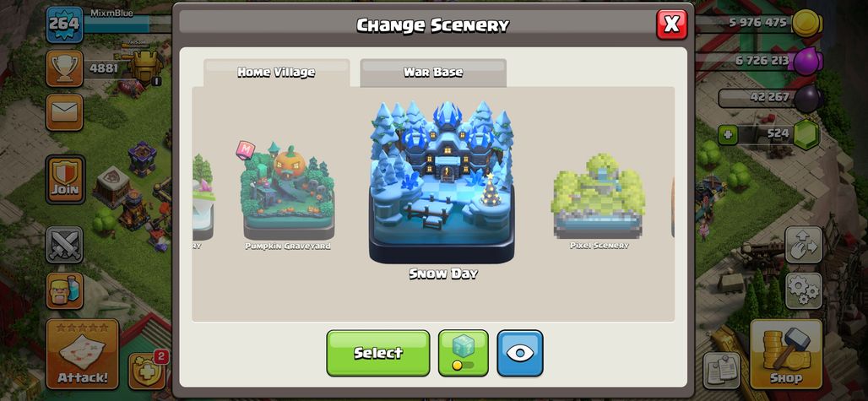Add gems with the green plus
This screenshot has width=868, height=401.
[x=728, y=134]
